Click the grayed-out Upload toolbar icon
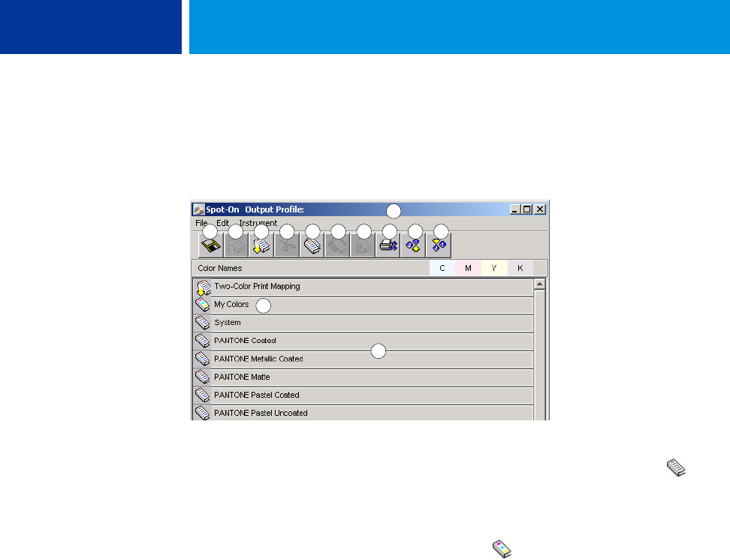The width and height of the screenshot is (730, 560). [x=236, y=245]
